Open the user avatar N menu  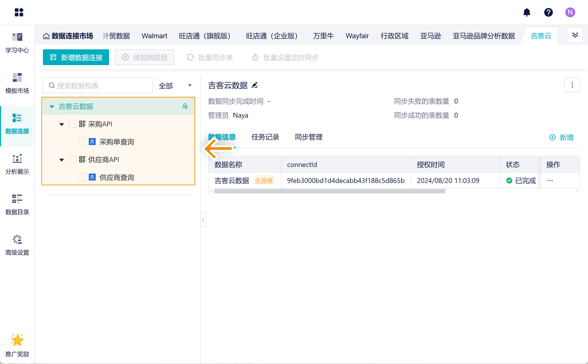coord(570,12)
